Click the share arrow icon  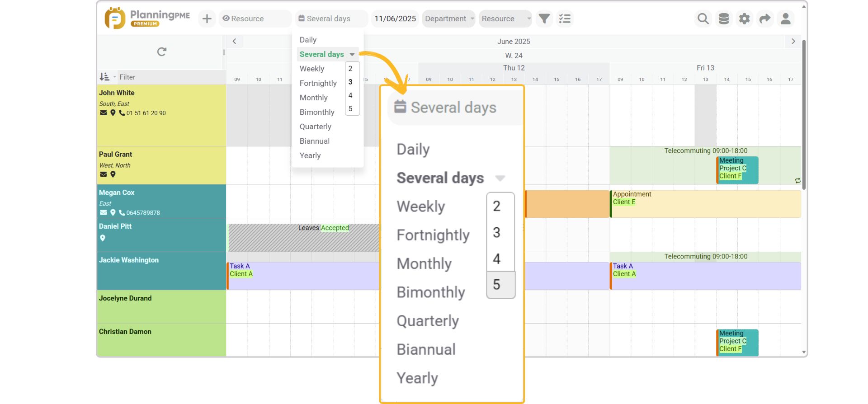765,19
